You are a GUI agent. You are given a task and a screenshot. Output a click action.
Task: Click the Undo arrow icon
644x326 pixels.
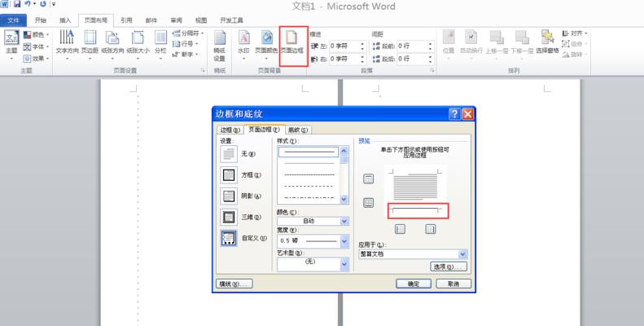pos(28,4)
